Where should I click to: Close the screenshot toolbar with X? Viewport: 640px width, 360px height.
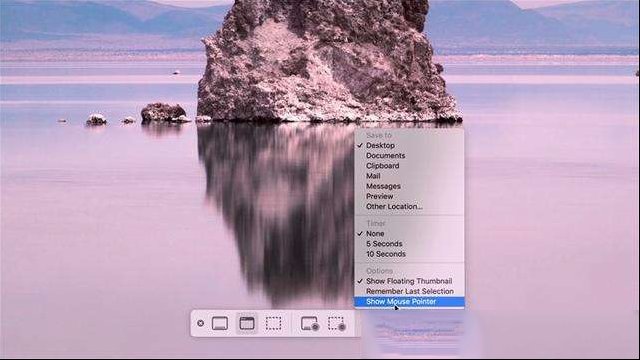point(200,323)
